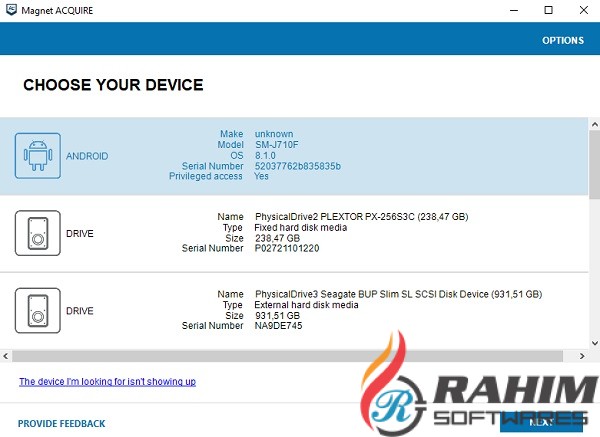Click Privileged access value 'Yes'
Viewport: 600px width, 437px height.
(261, 176)
